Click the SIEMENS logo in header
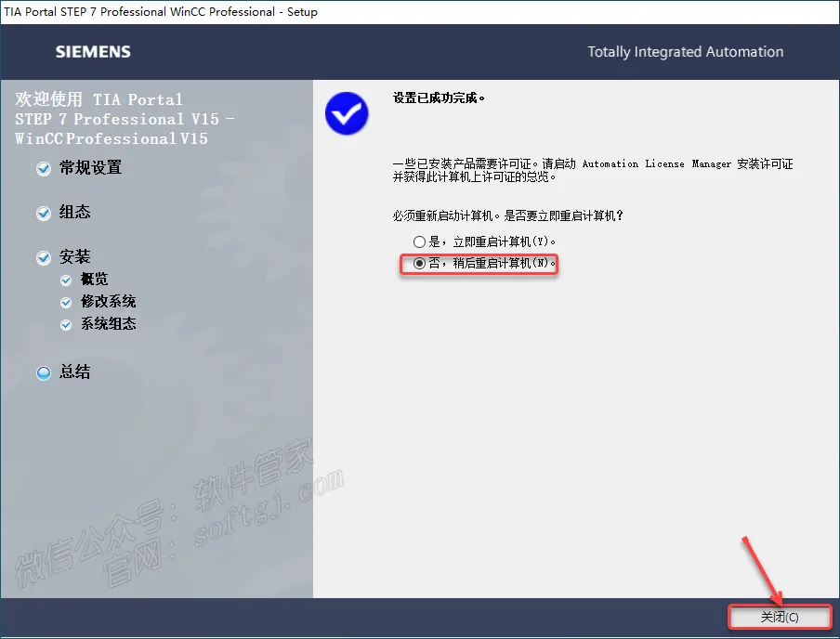The width and height of the screenshot is (840, 639). pos(93,52)
